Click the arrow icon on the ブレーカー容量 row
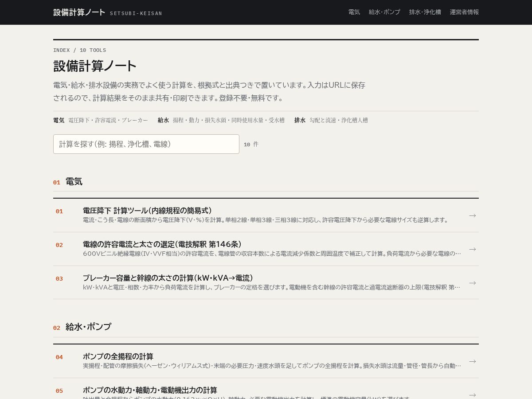The width and height of the screenshot is (532, 399). click(x=473, y=283)
